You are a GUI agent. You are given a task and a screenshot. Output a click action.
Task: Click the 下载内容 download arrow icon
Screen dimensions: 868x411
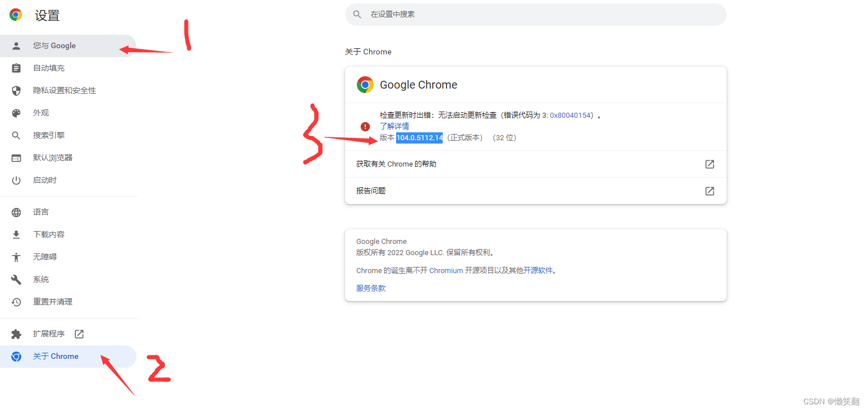(17, 234)
